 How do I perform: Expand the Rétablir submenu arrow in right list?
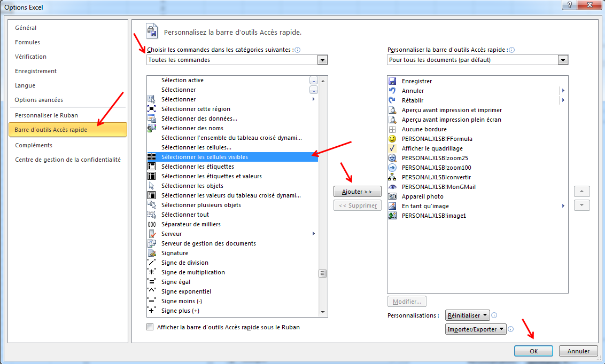563,100
